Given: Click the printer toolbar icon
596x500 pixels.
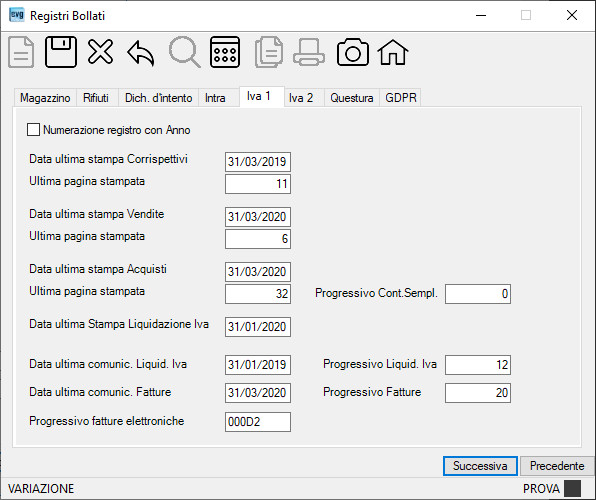Looking at the screenshot, I should coord(309,52).
